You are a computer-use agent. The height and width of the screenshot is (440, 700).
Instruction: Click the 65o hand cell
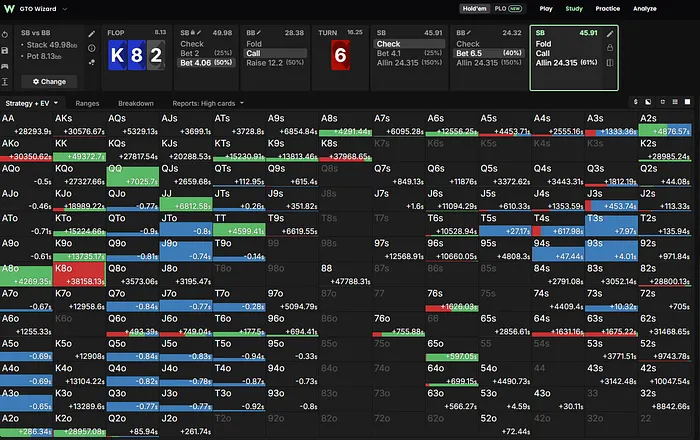pos(452,349)
